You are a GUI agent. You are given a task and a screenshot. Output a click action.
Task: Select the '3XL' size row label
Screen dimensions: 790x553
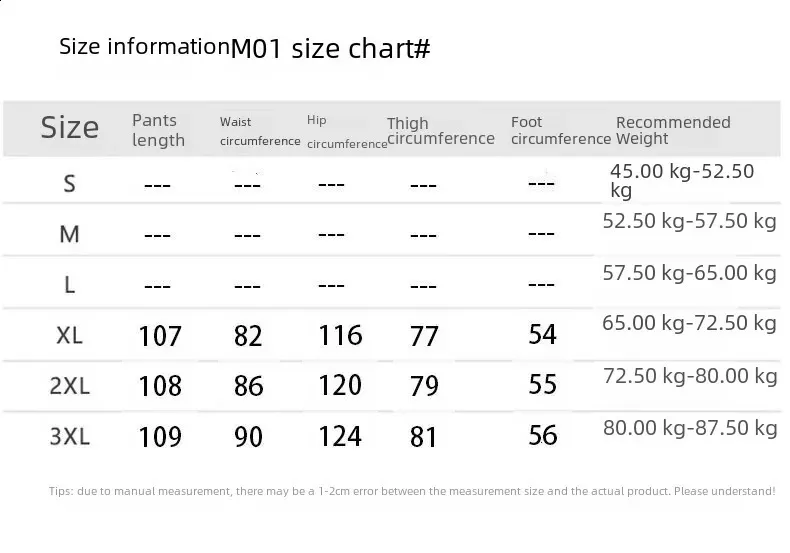pyautogui.click(x=69, y=437)
